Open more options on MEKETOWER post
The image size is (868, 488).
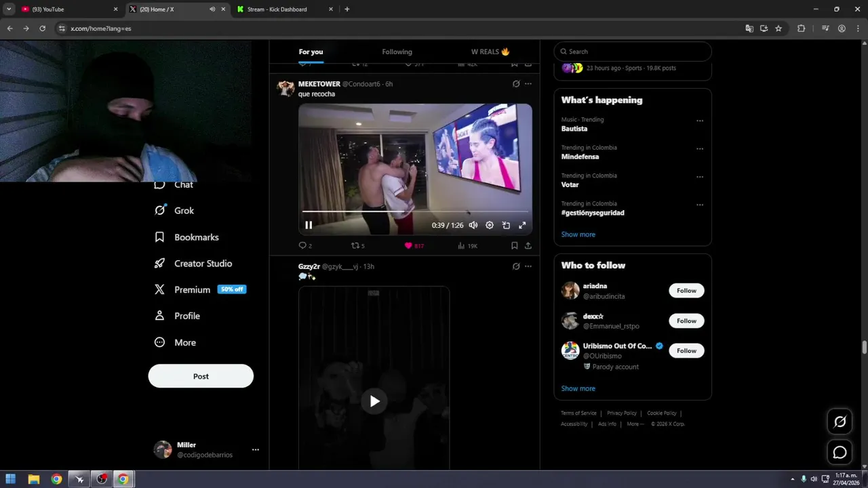pyautogui.click(x=528, y=84)
